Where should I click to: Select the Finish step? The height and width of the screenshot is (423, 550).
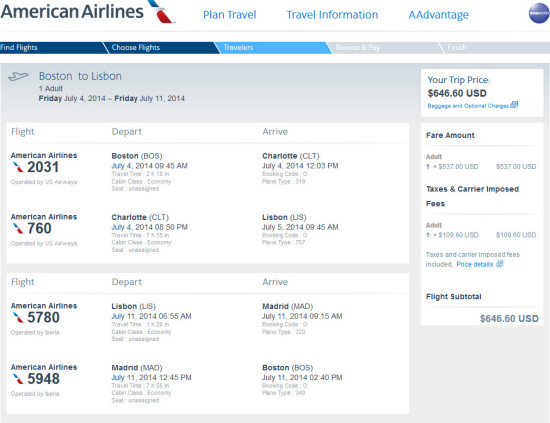[x=495, y=48]
